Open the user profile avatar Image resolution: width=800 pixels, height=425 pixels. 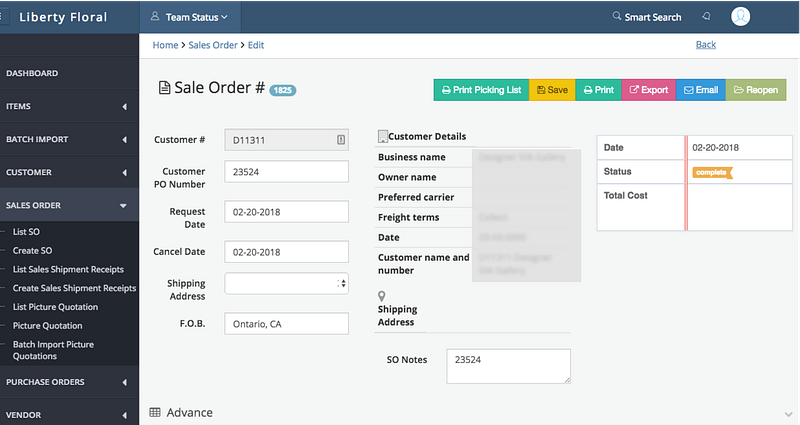pos(741,16)
